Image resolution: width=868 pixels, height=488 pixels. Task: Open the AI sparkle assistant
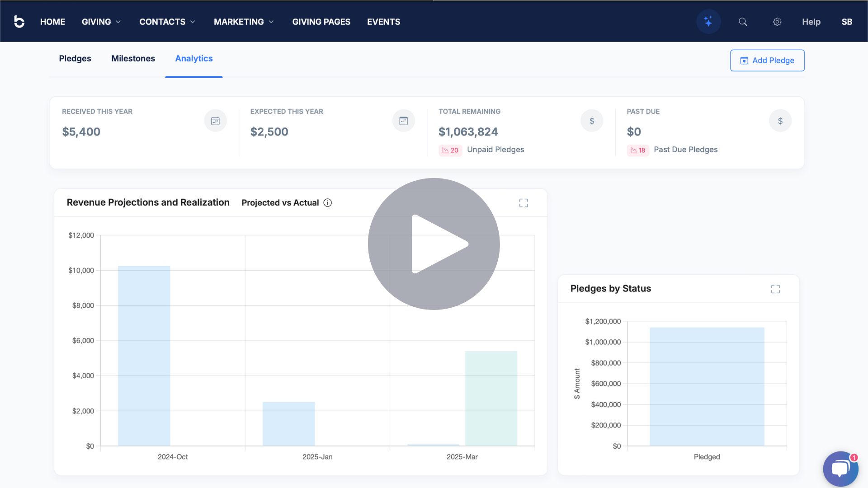coord(708,21)
